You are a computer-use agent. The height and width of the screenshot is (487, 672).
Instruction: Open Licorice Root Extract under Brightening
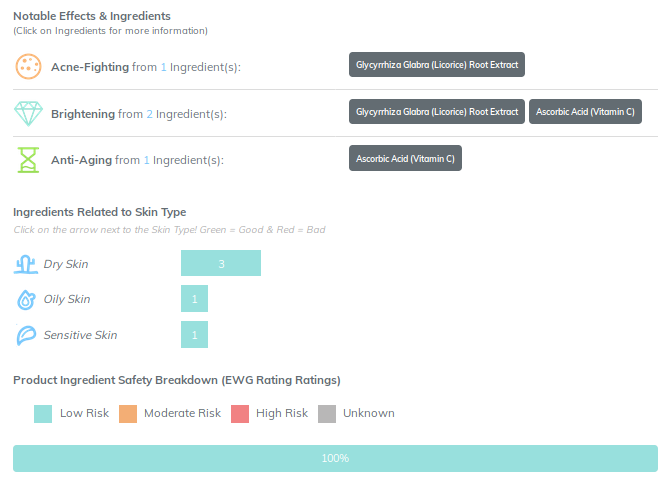pyautogui.click(x=437, y=112)
